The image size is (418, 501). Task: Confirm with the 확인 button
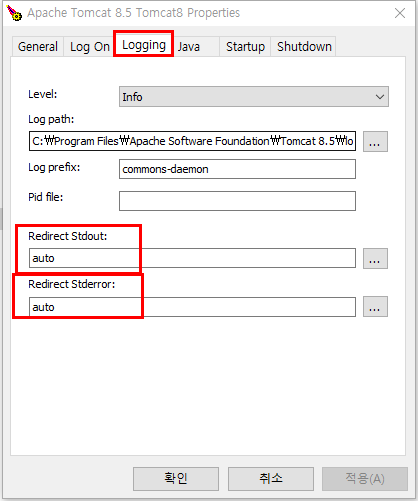(x=176, y=479)
